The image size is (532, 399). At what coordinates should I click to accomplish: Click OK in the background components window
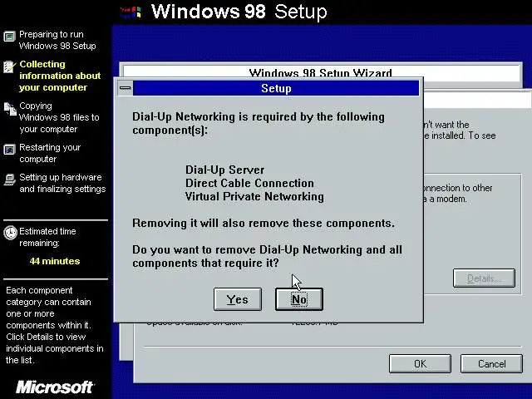[420, 364]
